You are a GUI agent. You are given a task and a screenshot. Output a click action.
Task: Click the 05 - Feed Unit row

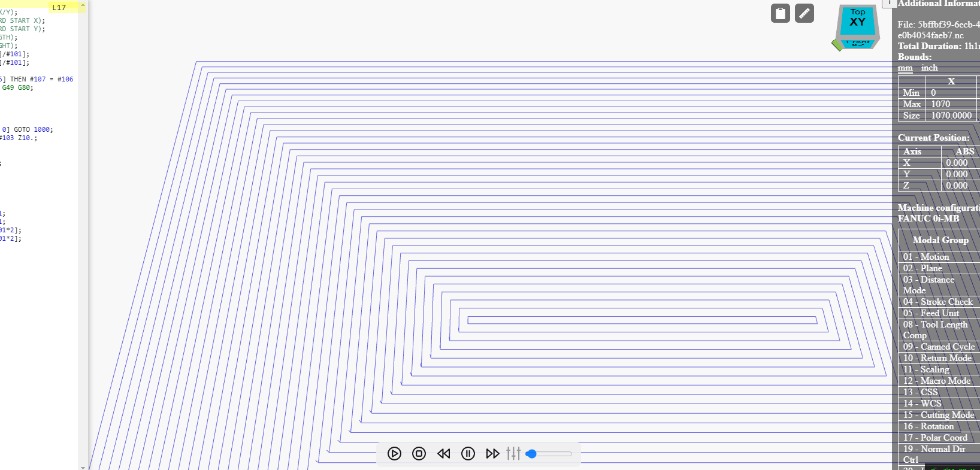[x=939, y=313]
